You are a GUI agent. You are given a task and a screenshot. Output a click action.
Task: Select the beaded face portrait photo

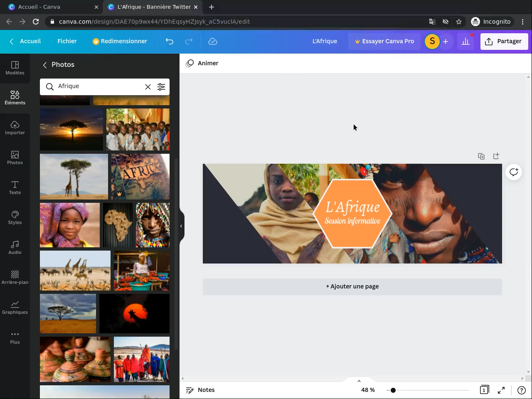point(153,225)
